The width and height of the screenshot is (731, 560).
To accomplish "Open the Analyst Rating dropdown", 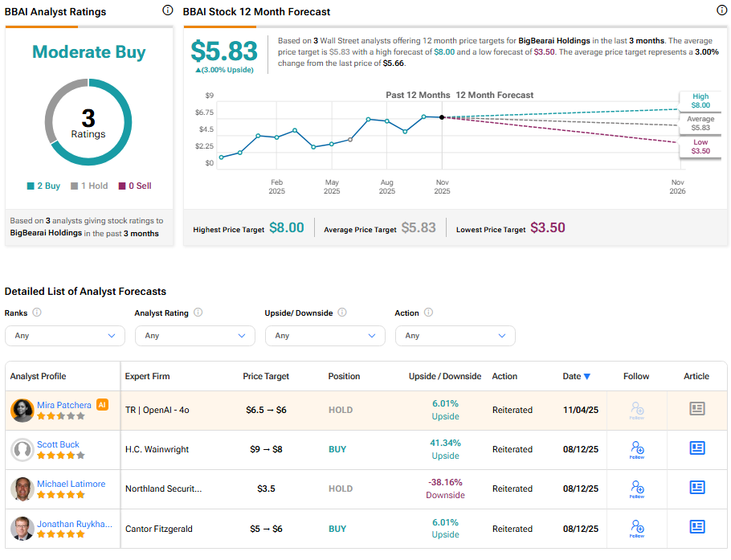I will [195, 336].
